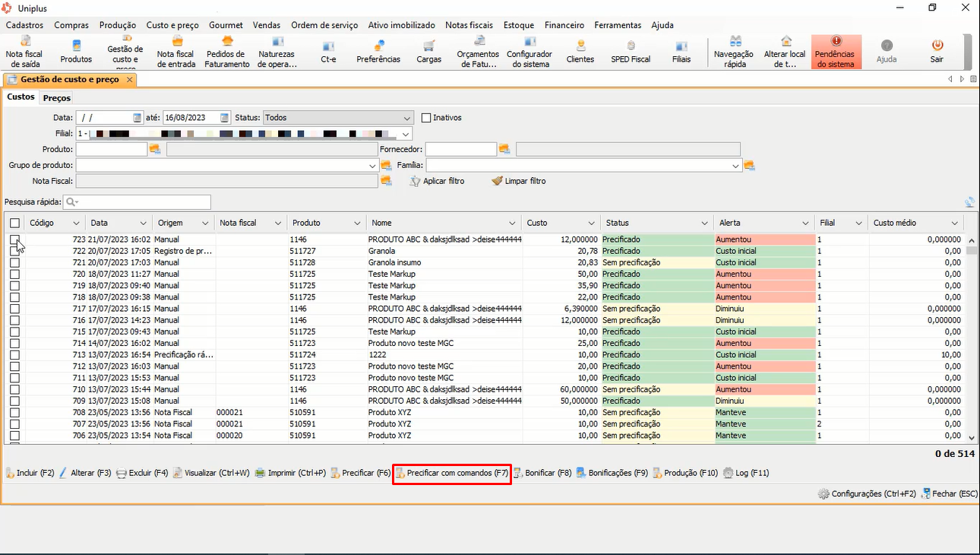Open Nota fiscal de entrada toolbar icon
This screenshot has height=555, width=980.
[x=175, y=52]
